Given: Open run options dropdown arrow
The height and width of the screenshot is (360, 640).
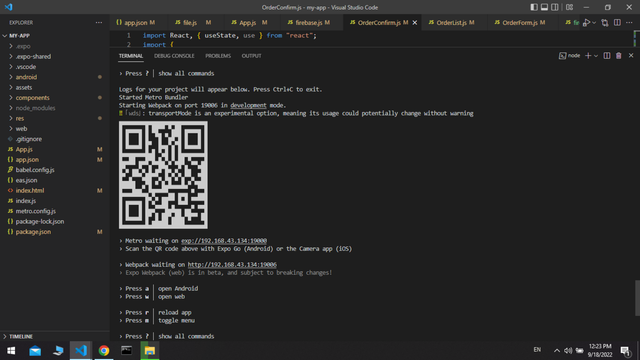Looking at the screenshot, I should coord(594,23).
